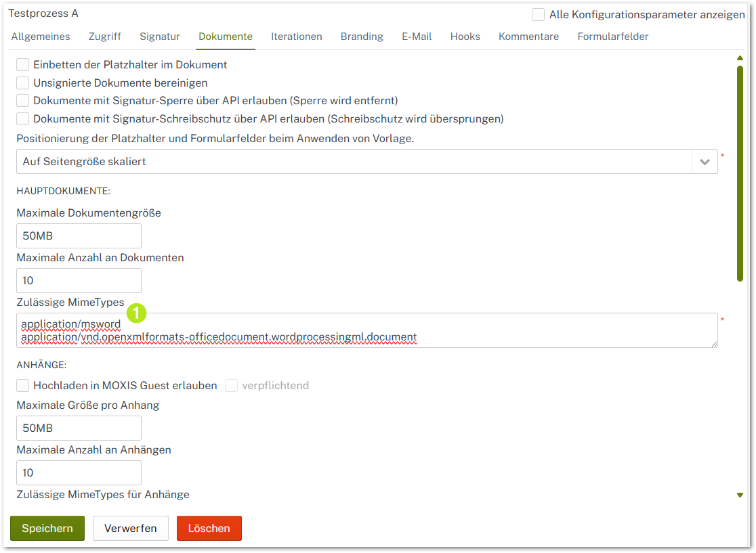This screenshot has height=553, width=756.
Task: Focus the Maximale Dokumentengröße input field
Action: (x=79, y=236)
